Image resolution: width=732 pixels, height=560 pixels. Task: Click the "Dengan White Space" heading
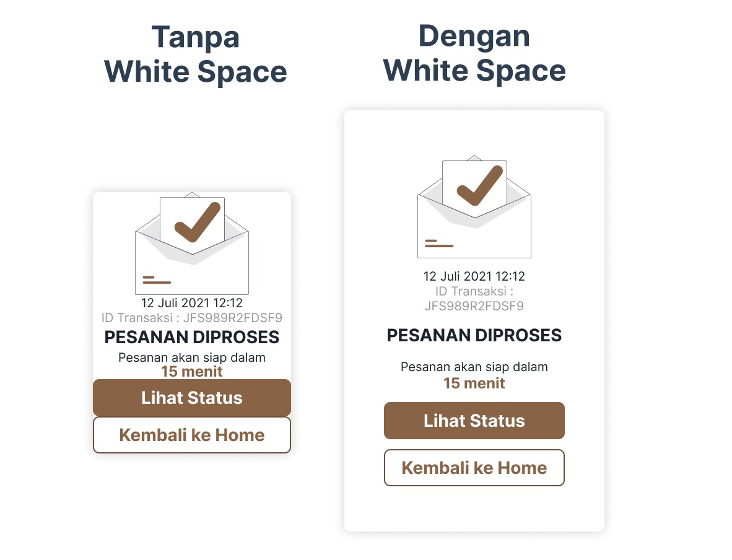pyautogui.click(x=474, y=53)
